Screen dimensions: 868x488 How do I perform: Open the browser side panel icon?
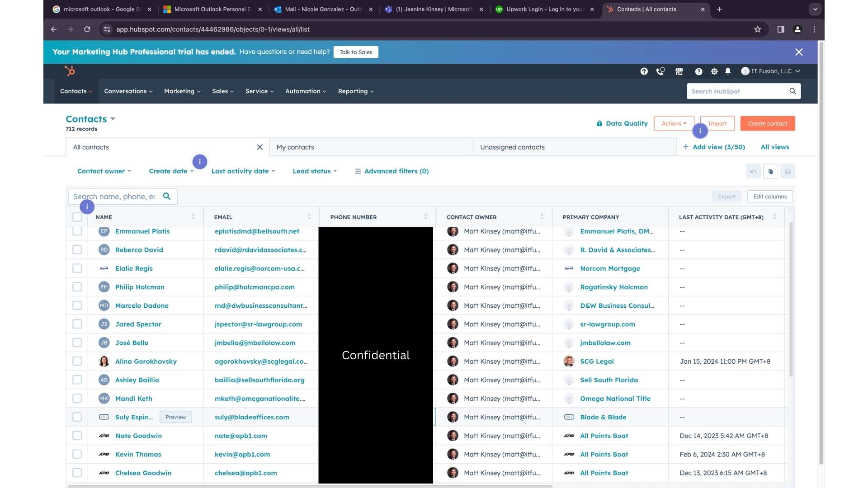click(x=781, y=29)
